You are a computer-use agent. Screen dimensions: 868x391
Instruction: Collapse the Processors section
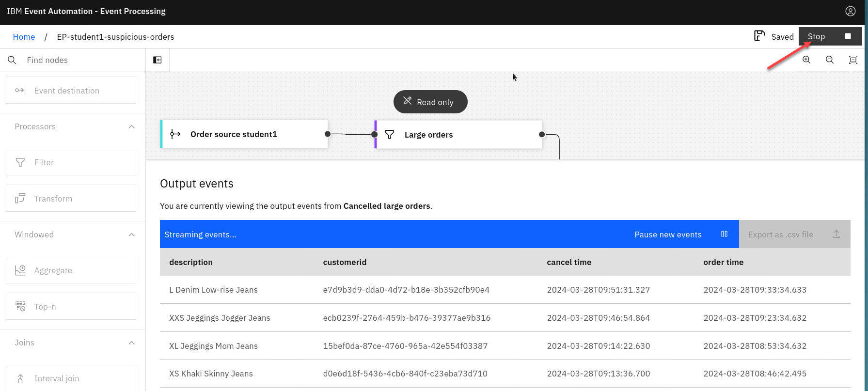pyautogui.click(x=131, y=126)
